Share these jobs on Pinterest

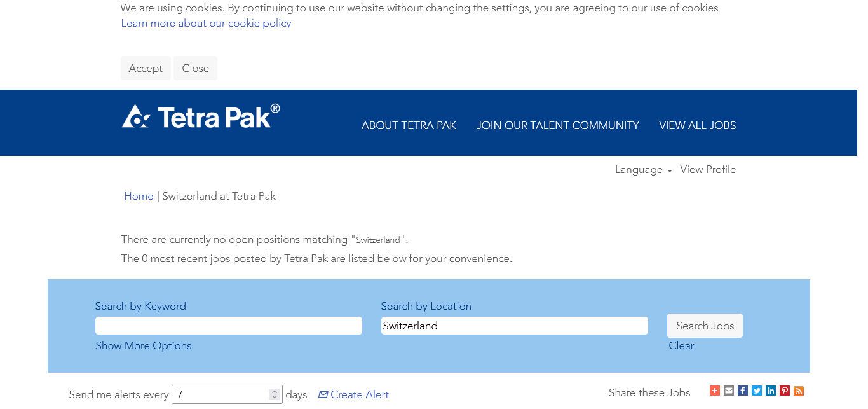pyautogui.click(x=785, y=391)
